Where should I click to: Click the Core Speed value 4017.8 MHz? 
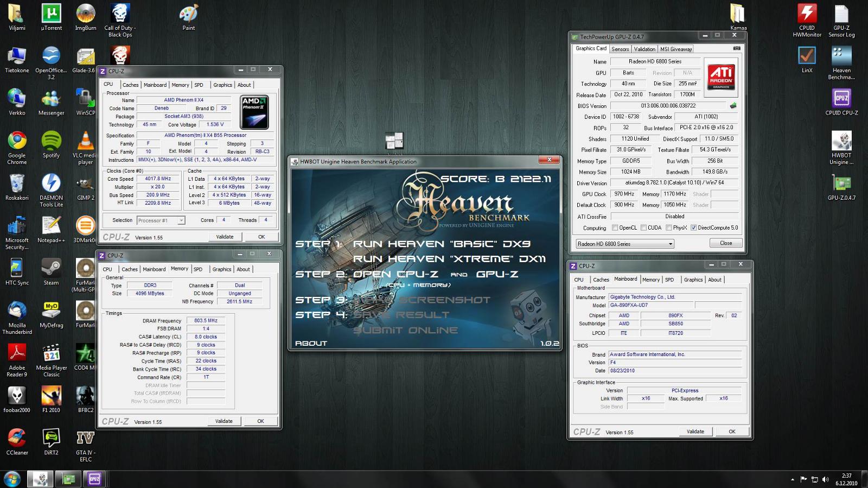click(x=158, y=179)
